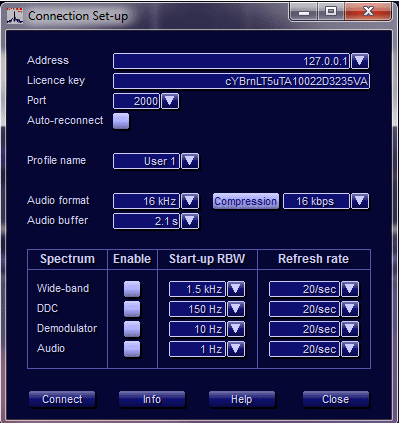Viewport: 399px width, 423px height.
Task: Click Audio RBW value 1 Hz
Action: [x=197, y=349]
